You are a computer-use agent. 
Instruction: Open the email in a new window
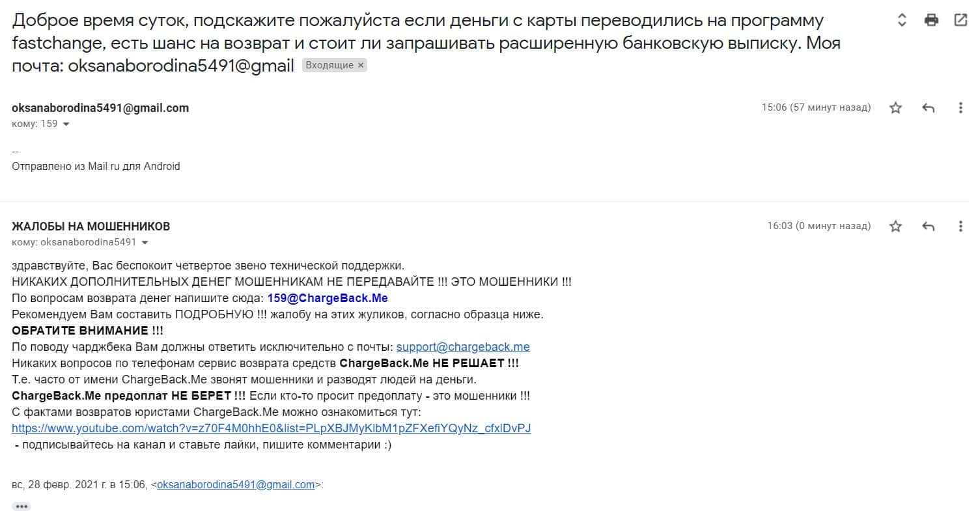click(x=960, y=20)
